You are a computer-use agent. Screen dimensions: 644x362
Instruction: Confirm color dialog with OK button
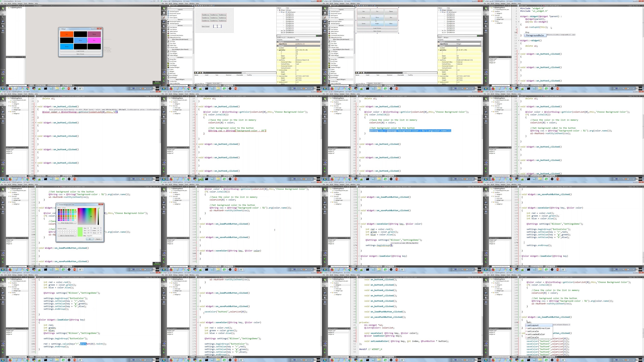90,239
